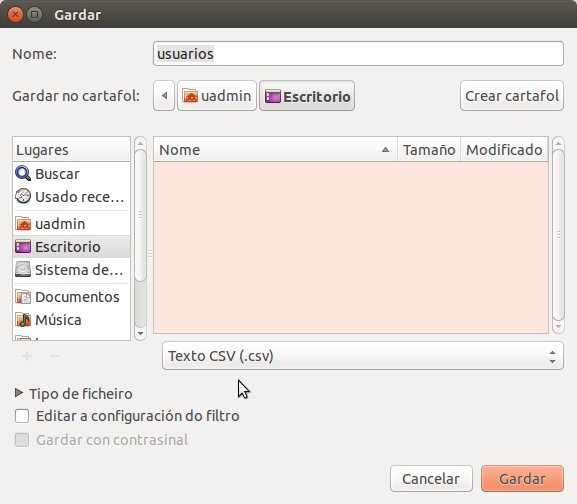Viewport: 577px width, 504px height.
Task: Sort files by the Nome column header
Action: point(275,149)
